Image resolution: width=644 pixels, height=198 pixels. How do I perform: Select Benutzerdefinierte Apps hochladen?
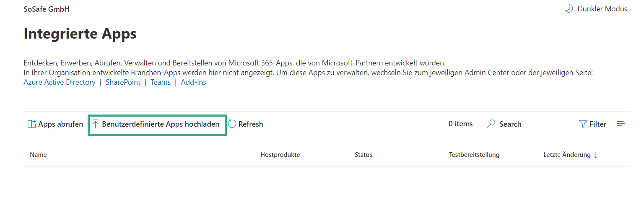160,124
